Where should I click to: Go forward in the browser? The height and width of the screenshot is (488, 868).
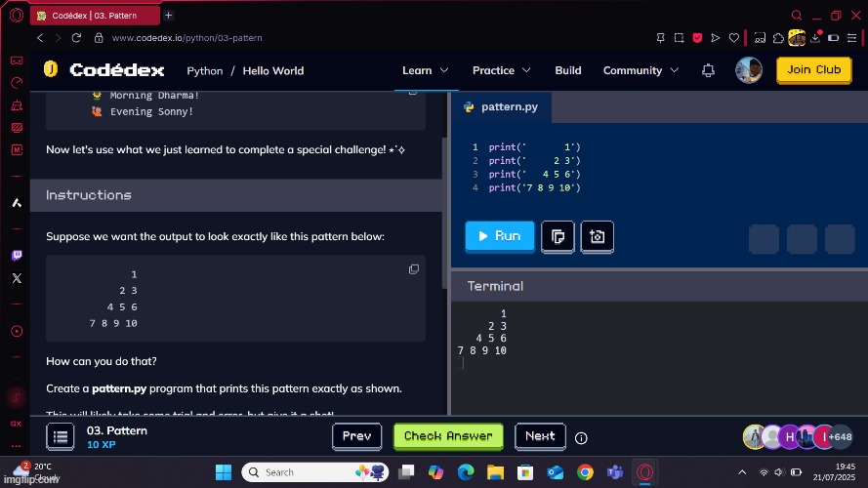pos(58,38)
